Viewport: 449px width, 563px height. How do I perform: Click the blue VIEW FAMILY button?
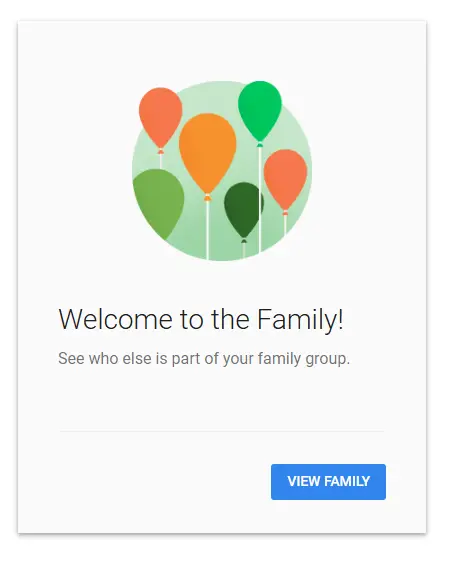[328, 481]
